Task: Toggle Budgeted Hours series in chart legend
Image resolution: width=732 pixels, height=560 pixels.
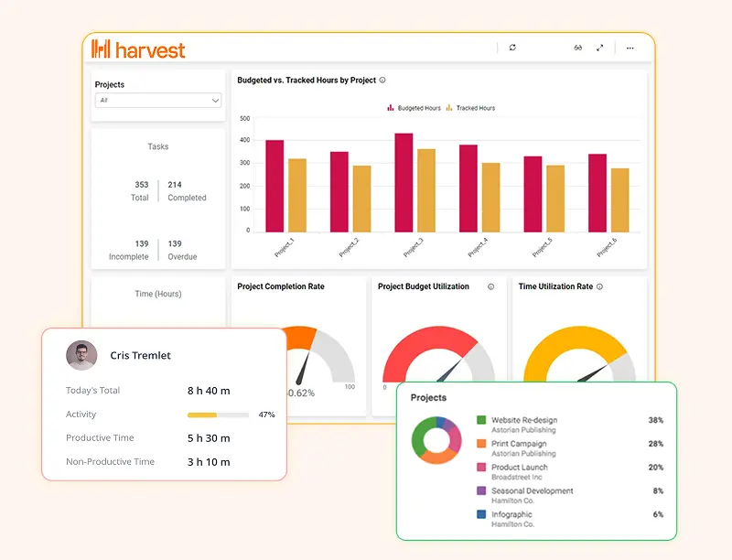Action: (x=415, y=108)
